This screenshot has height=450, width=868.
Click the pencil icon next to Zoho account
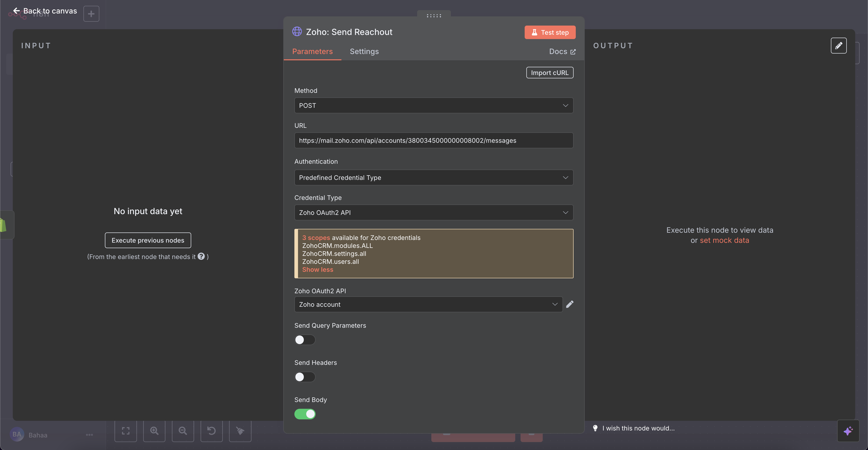pyautogui.click(x=570, y=304)
